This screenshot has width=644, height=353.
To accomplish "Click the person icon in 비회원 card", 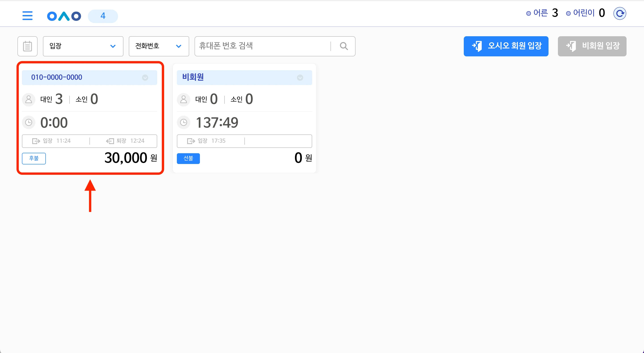I will [184, 99].
